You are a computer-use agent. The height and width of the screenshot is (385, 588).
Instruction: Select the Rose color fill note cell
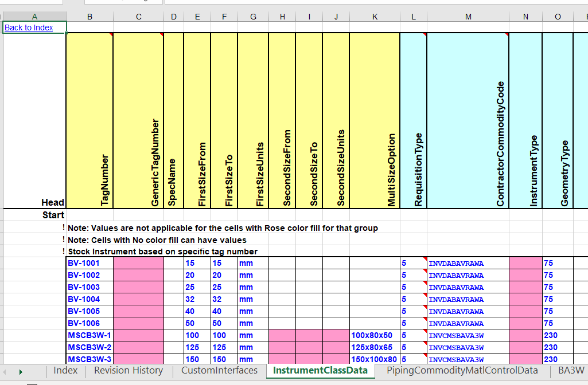point(223,228)
